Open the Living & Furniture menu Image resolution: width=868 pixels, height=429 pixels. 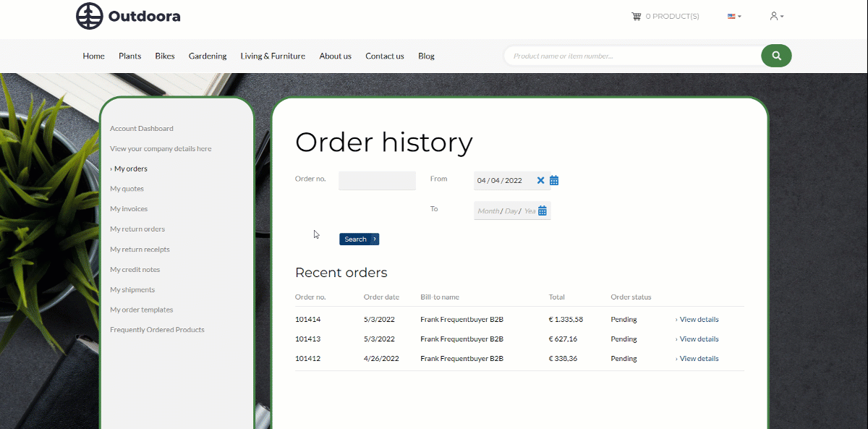tap(273, 56)
